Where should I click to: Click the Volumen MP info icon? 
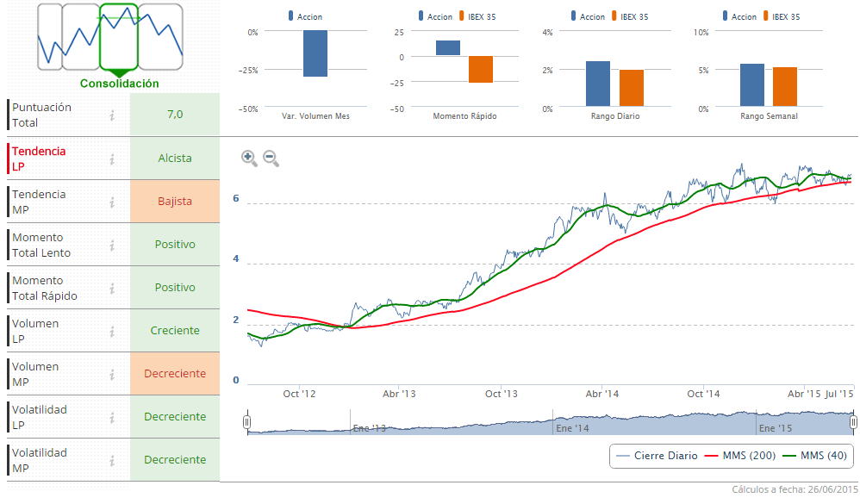click(112, 374)
